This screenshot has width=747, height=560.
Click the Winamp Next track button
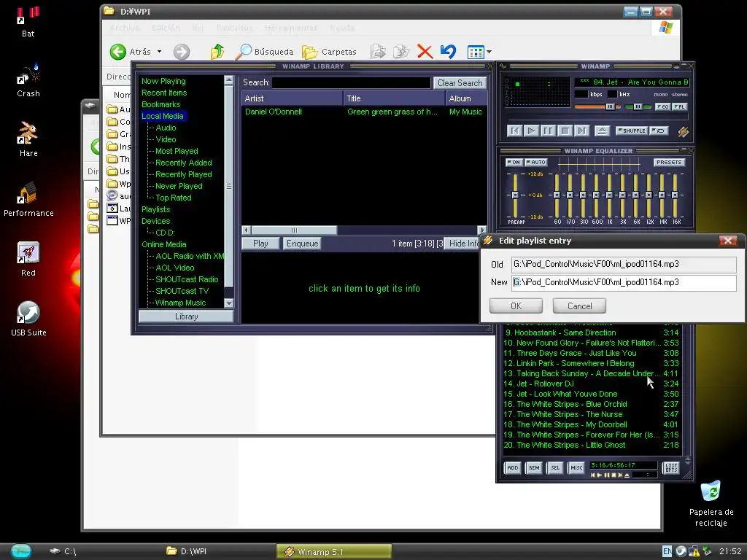(581, 131)
